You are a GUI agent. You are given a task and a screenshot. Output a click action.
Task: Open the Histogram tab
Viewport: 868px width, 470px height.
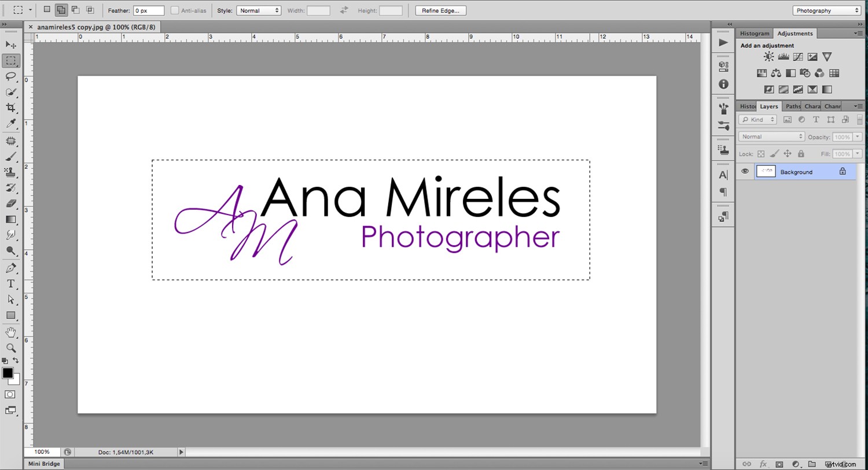754,33
